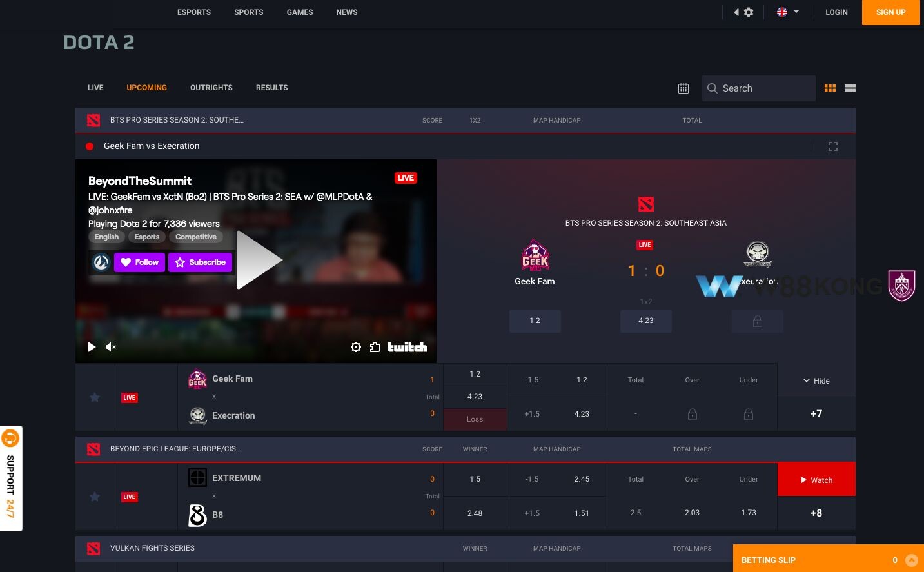
Task: Click the BeyondTheSummit channel avatar
Action: [x=101, y=262]
